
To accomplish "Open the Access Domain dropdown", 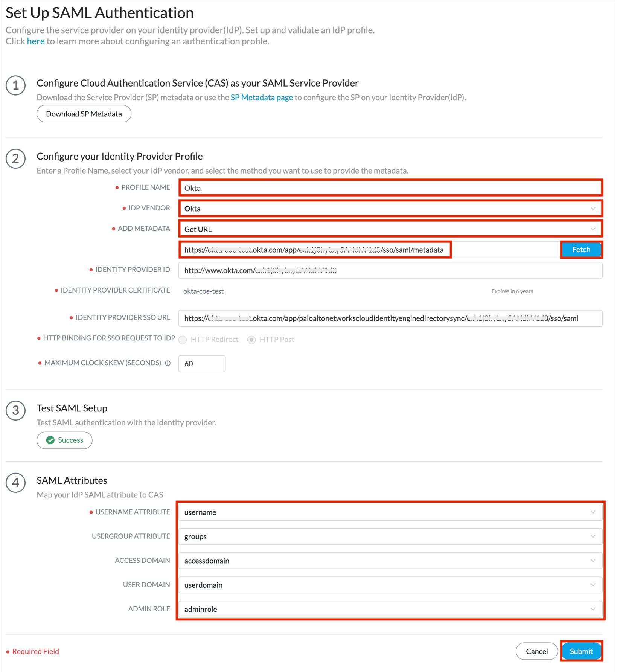I will pyautogui.click(x=390, y=561).
